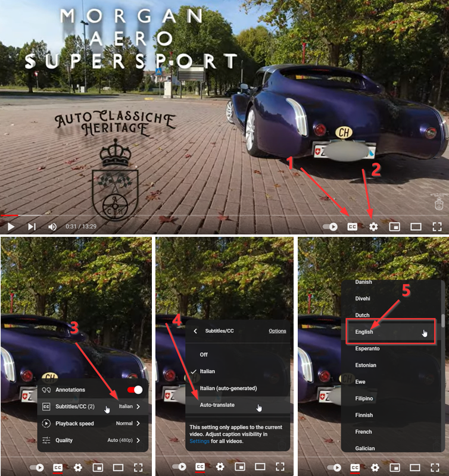The image size is (449, 476).
Task: Toggle autoplay switch under the Annotations settings panel
Action: (x=37, y=468)
